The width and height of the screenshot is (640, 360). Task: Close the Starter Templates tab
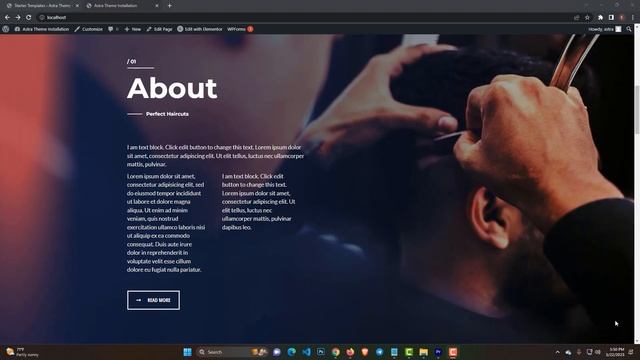pos(77,6)
